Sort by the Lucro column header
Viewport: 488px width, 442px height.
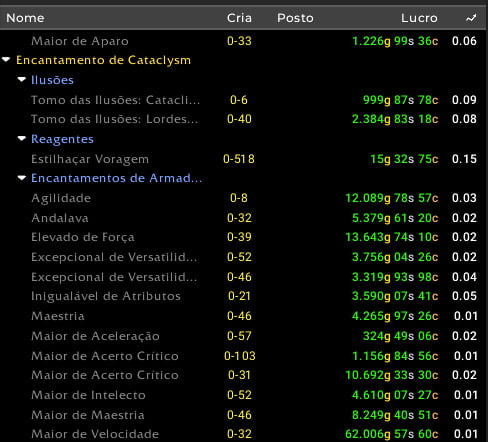click(419, 18)
